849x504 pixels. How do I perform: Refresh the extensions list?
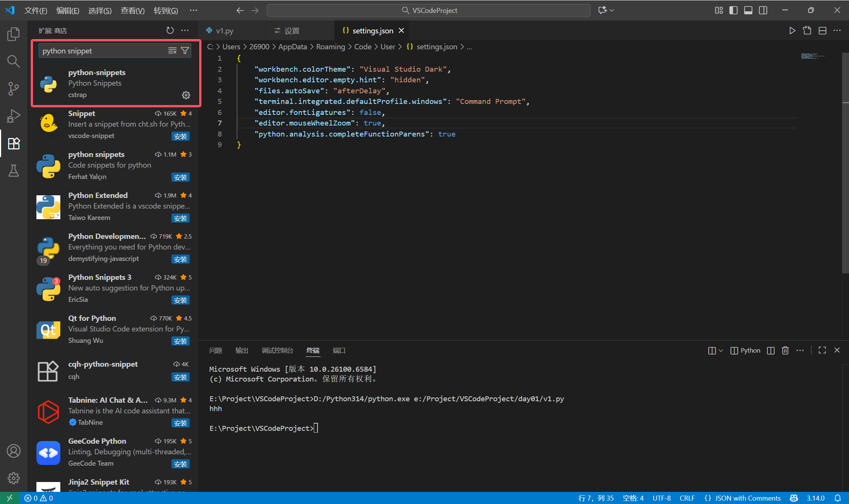coord(170,30)
